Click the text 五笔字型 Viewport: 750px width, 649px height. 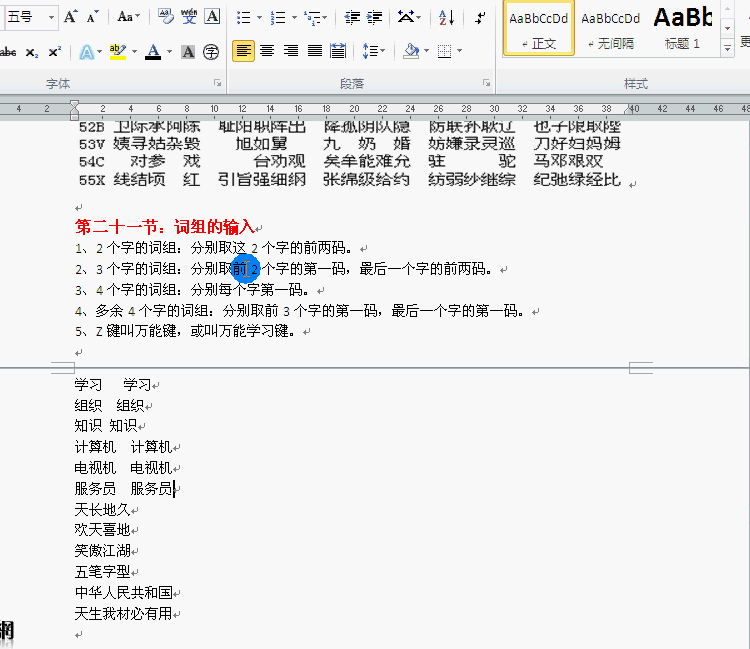coord(102,572)
